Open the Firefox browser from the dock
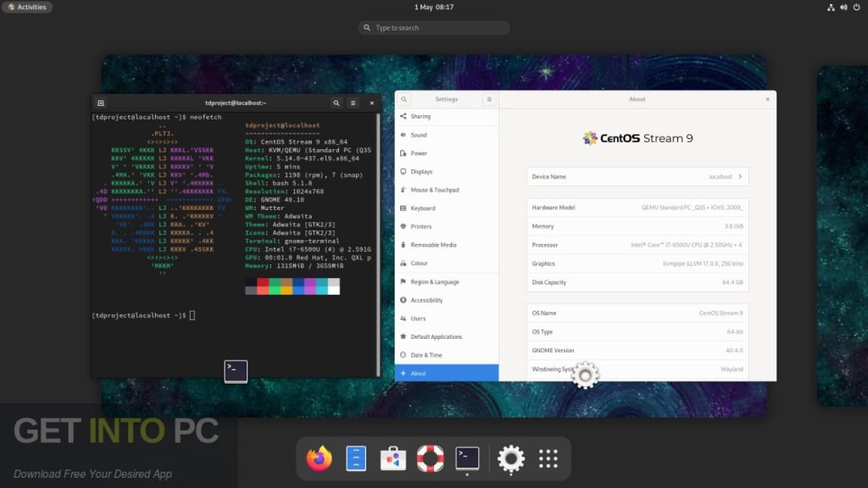Screen dimensions: 868x488 pos(320,457)
